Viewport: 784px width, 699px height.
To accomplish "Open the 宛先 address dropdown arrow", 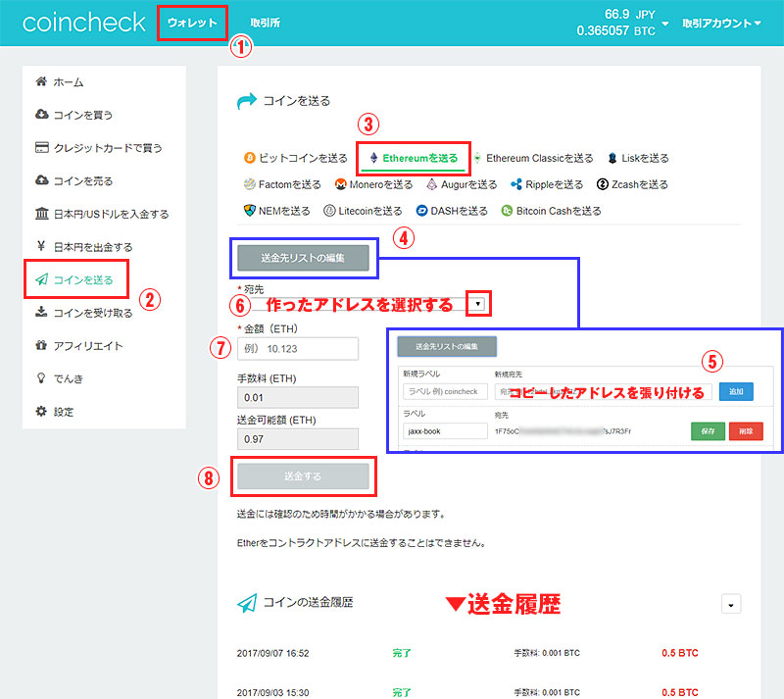I will click(x=478, y=304).
